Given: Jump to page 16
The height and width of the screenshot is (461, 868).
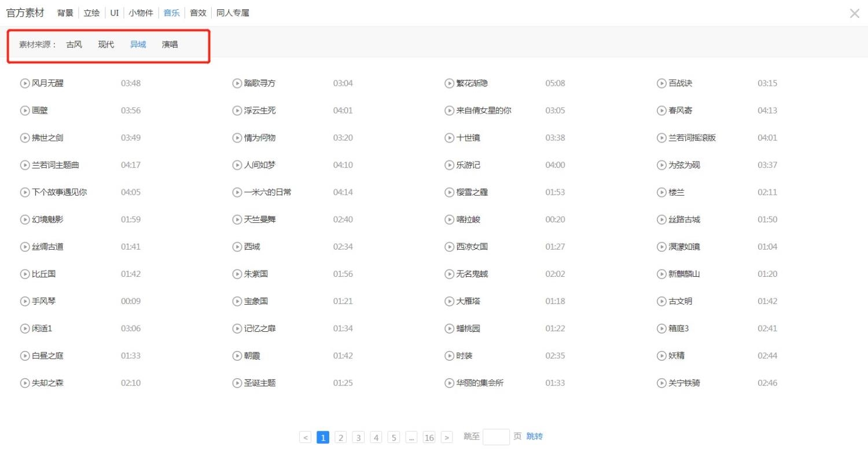Looking at the screenshot, I should [x=429, y=437].
